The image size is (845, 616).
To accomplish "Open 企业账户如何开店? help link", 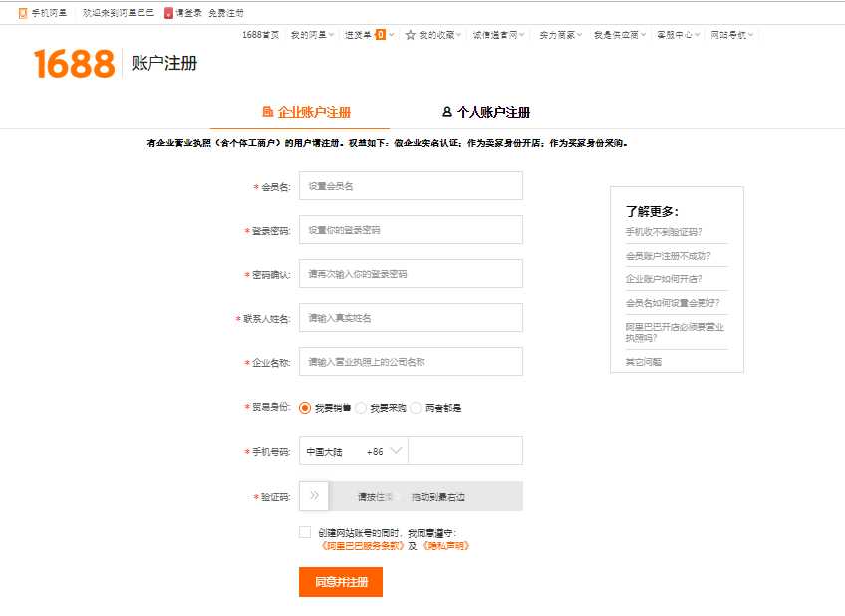I will click(x=664, y=279).
